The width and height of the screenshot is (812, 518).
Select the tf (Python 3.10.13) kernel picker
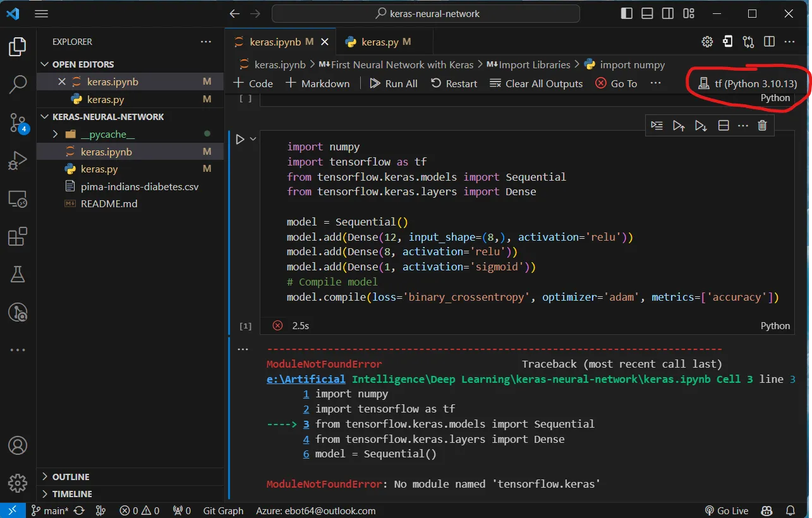tap(748, 83)
